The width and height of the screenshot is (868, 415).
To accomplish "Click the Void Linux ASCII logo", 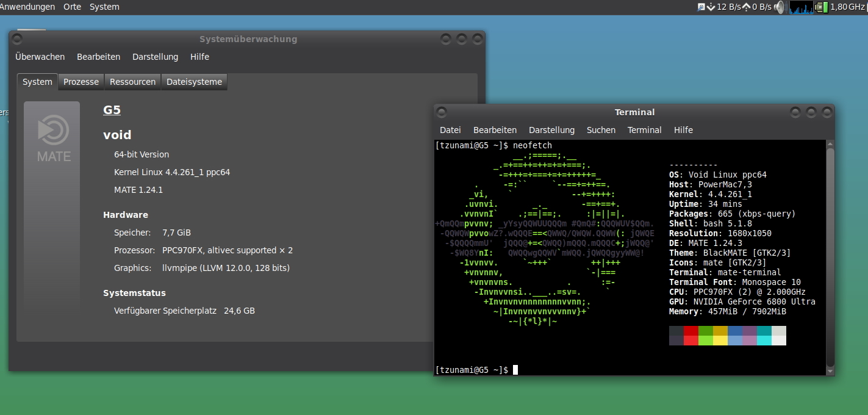I will point(544,238).
